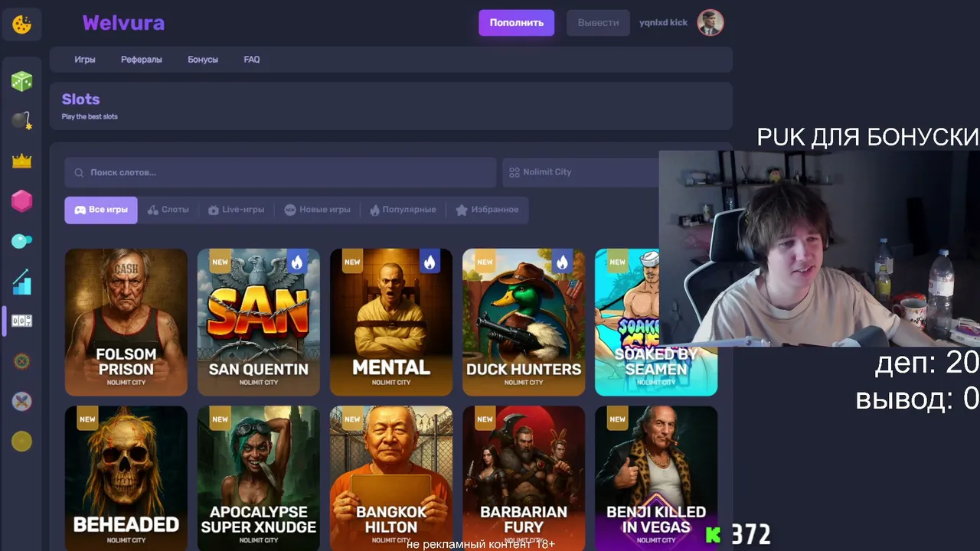Show the Избранное favorites tab
980x551 pixels.
pos(487,210)
